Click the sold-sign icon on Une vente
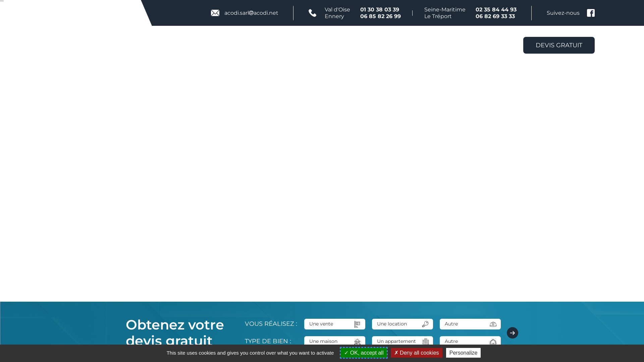The image size is (644, 362). 357,324
